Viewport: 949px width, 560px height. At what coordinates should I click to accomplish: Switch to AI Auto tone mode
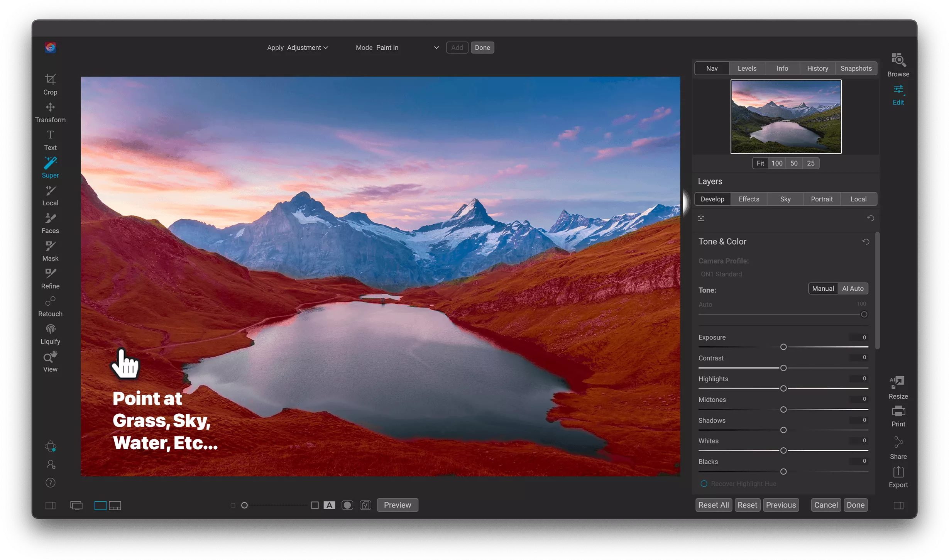coord(853,288)
